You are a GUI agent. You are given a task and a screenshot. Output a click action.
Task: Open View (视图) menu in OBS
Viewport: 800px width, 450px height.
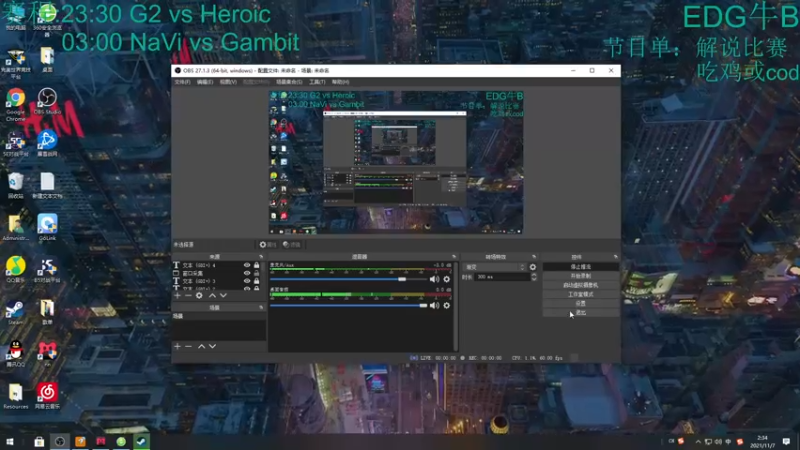point(228,82)
